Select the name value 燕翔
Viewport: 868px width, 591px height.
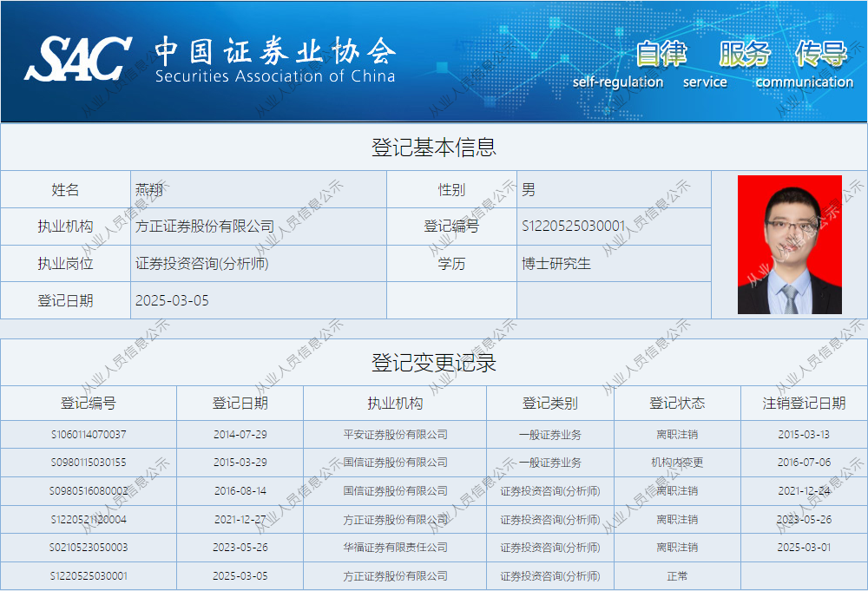(x=149, y=189)
